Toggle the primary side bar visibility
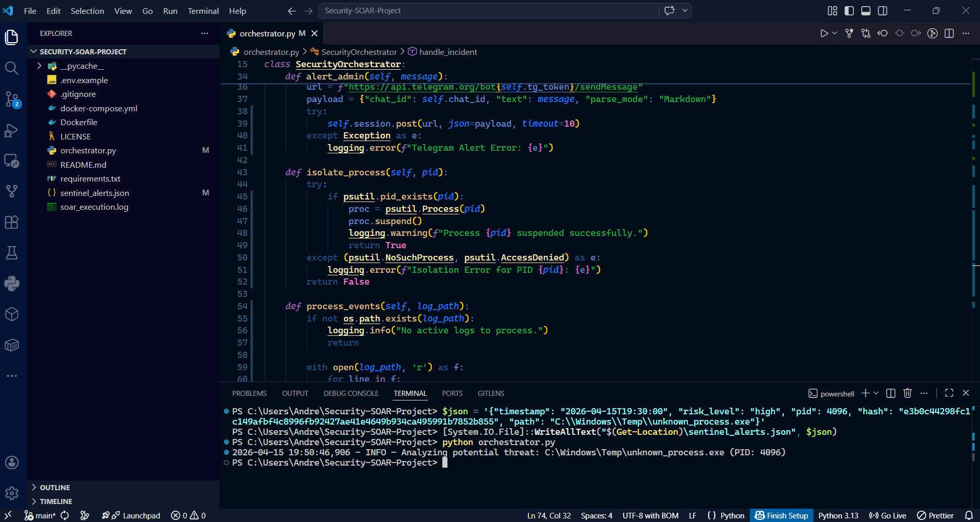Viewport: 980px width, 522px height. (x=849, y=11)
